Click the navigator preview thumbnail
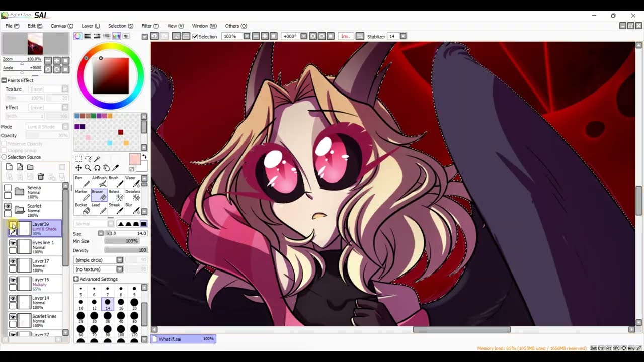This screenshot has width=644, height=362. tap(35, 44)
